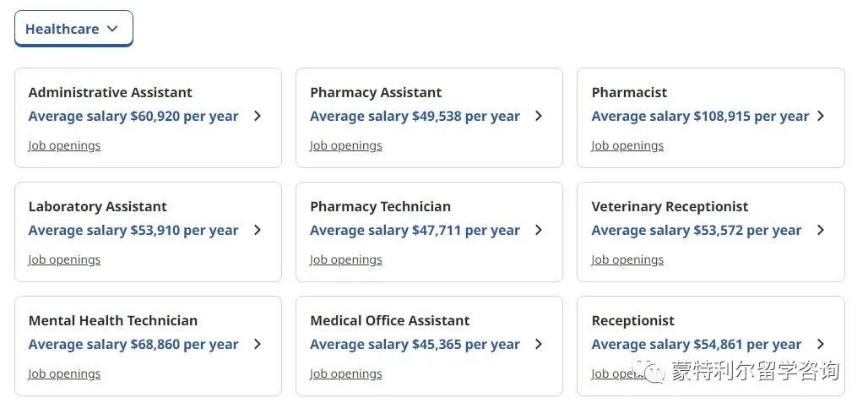Open Mental Health Technician average salary link

pyautogui.click(x=133, y=344)
